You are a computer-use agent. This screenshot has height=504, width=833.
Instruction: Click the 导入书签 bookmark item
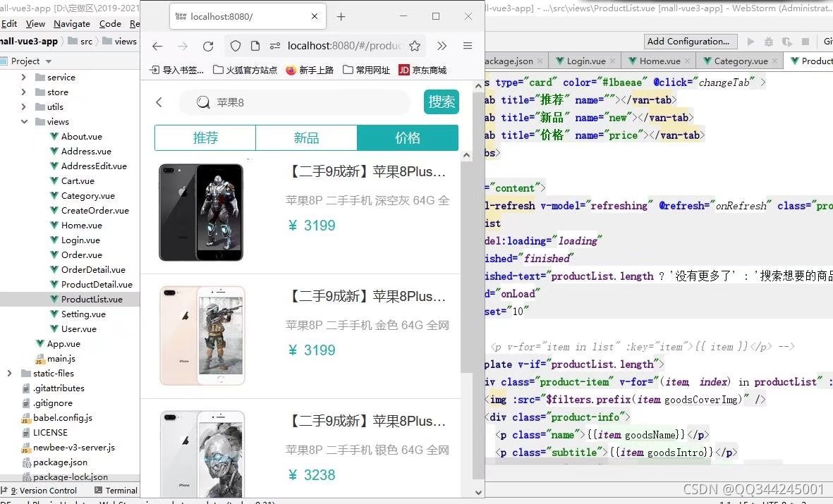pos(177,70)
